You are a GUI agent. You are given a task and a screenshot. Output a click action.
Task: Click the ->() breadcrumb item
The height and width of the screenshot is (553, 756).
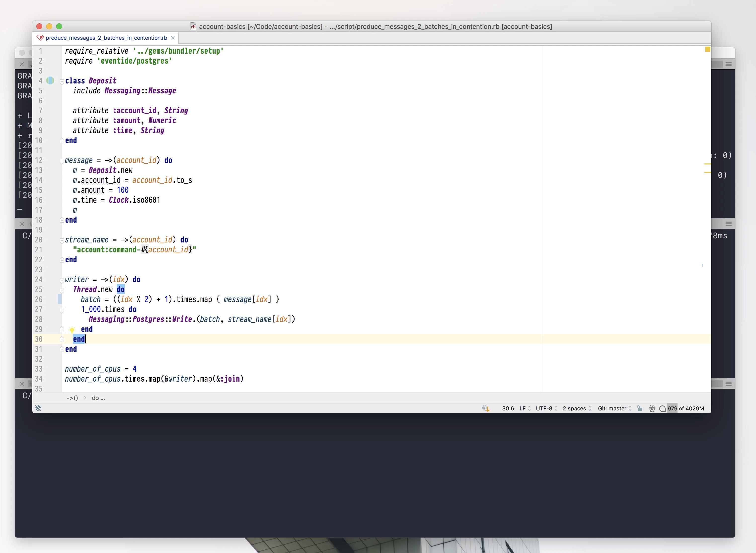(x=72, y=398)
